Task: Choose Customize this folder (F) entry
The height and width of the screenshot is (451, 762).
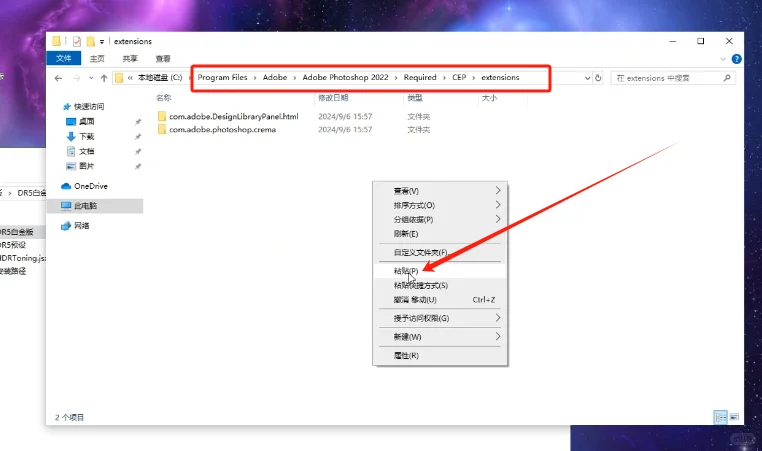Action: [440, 252]
